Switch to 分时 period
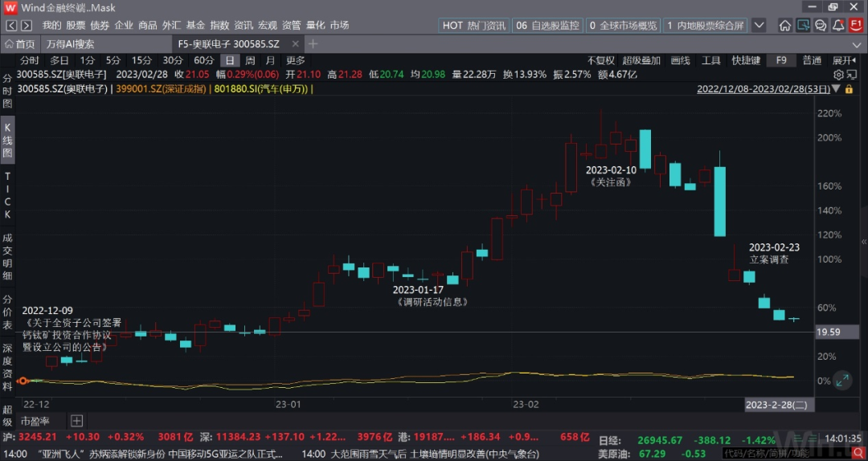This screenshot has width=868, height=461. 30,60
